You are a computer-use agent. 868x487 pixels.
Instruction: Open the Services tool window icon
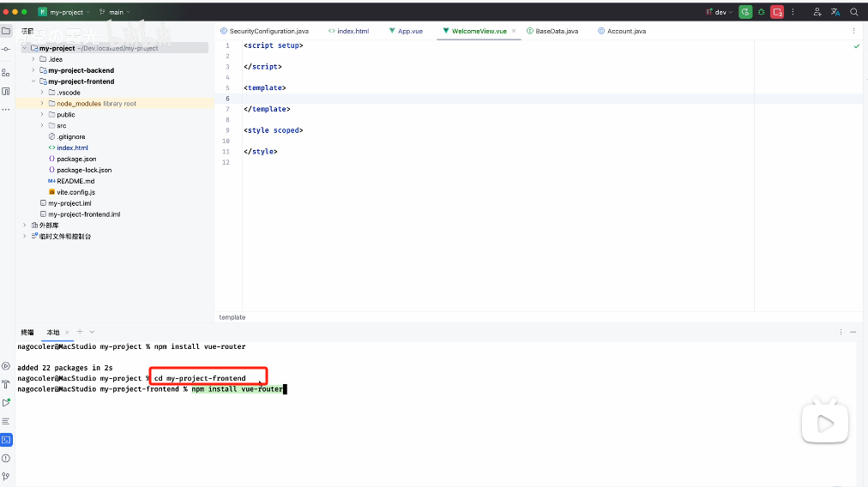[x=6, y=366]
